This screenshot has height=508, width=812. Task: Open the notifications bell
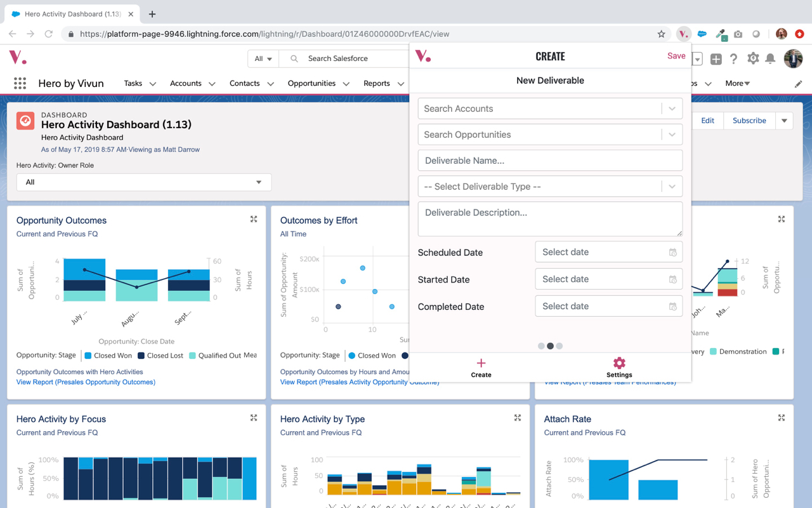tap(770, 58)
